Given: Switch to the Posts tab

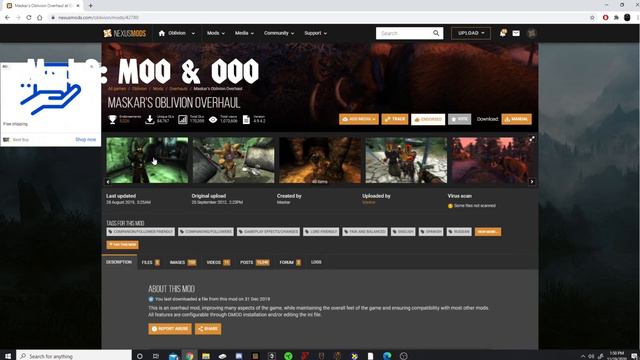Looking at the screenshot, I should 255,262.
